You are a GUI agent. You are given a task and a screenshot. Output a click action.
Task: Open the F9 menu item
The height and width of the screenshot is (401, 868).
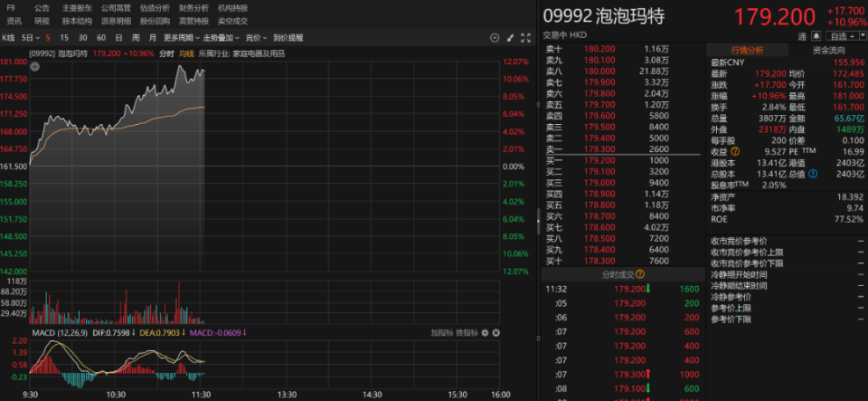(11, 8)
